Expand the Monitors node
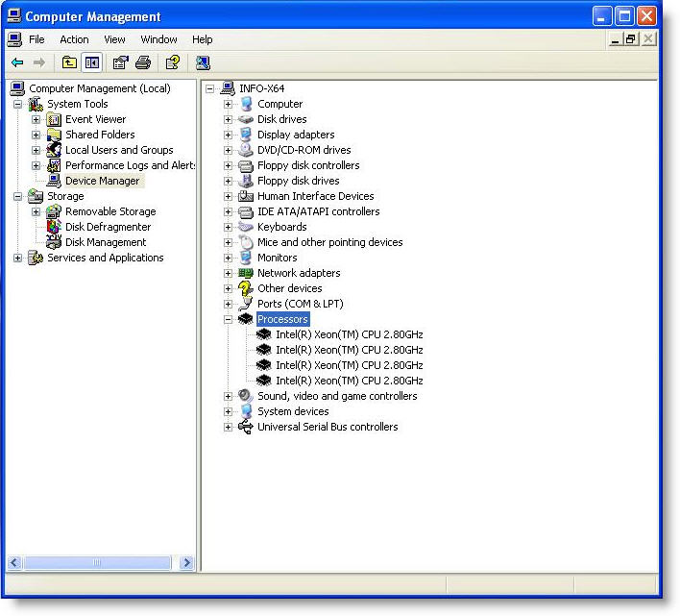 pyautogui.click(x=229, y=258)
